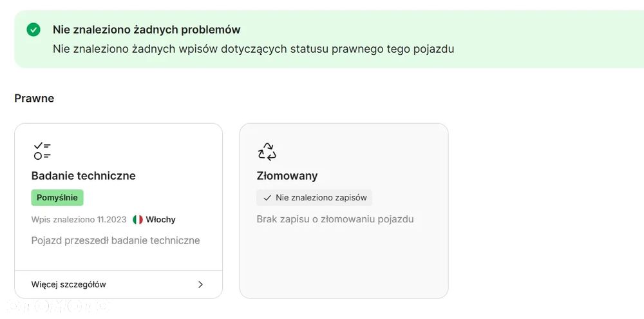This screenshot has height=319, width=644.
Task: Click the Pojazd przeszedł badanie techniczne description
Action: [x=116, y=240]
